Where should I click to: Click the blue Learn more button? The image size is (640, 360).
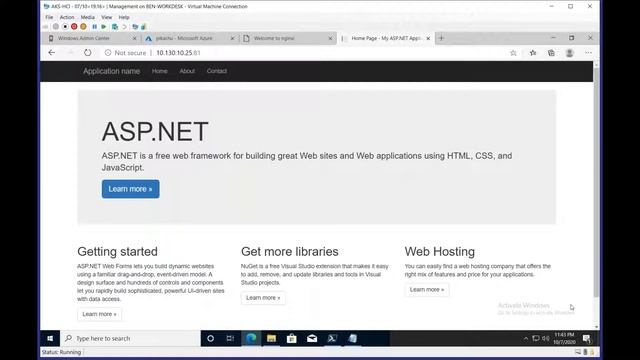click(131, 189)
